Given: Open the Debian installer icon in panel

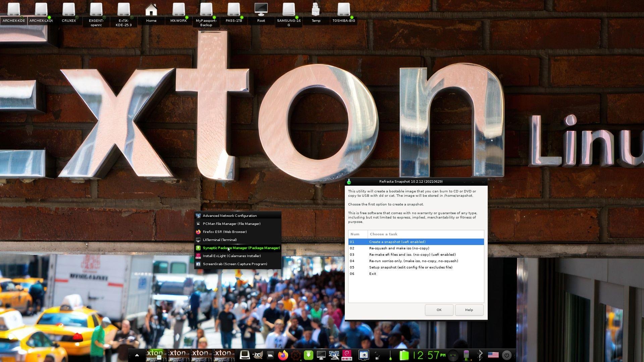Looking at the screenshot, I should pos(347,355).
